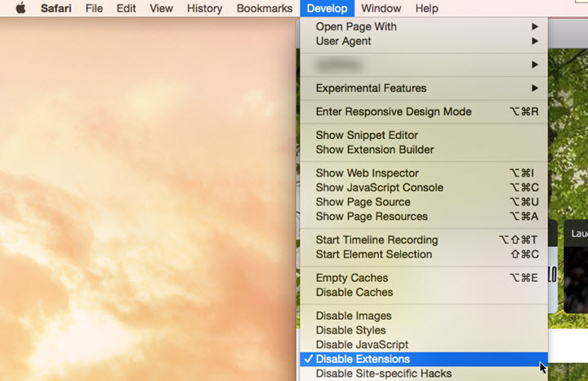Image resolution: width=588 pixels, height=381 pixels.
Task: Toggle the checked Disable Extensions item
Action: (363, 359)
